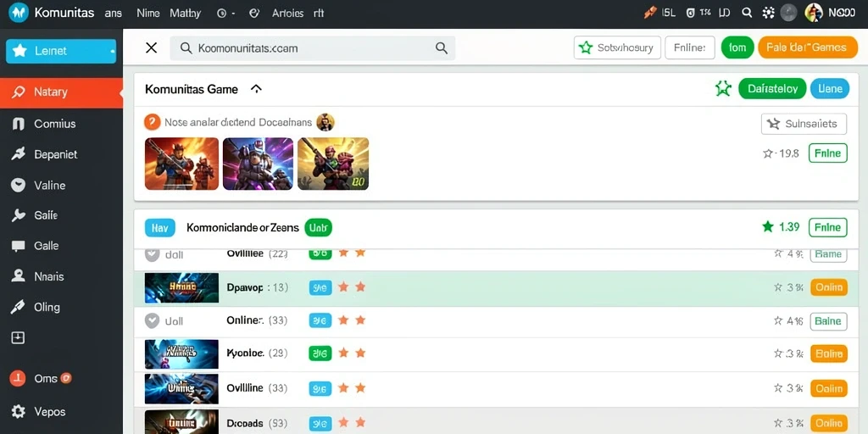This screenshot has width=868, height=434.
Task: Open the Natary sidebar section
Action: (61, 92)
